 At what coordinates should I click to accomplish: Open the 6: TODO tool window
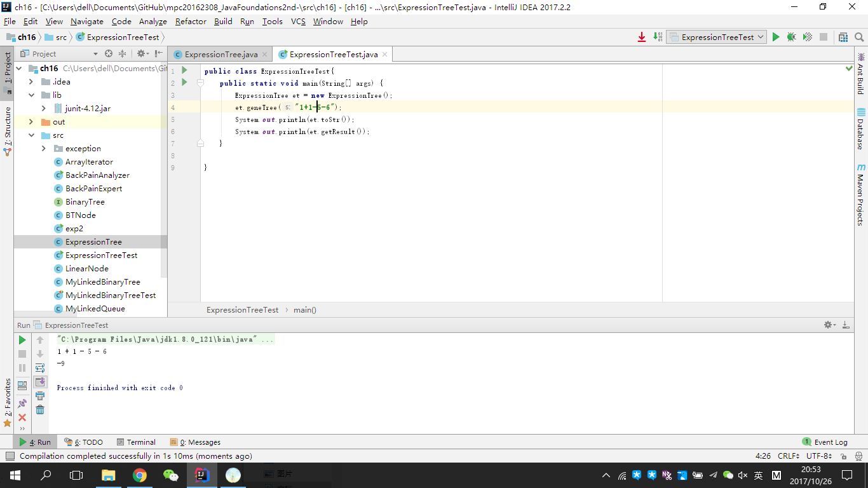tap(83, 442)
